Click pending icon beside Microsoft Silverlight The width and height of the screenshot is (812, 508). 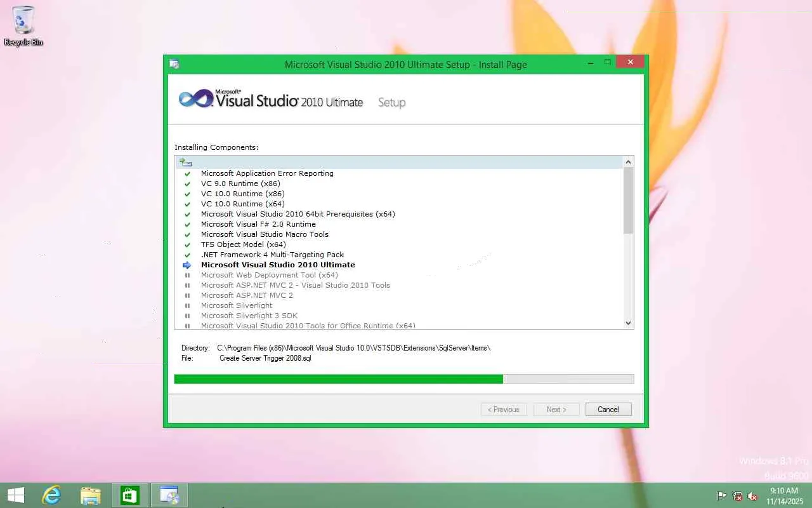pyautogui.click(x=187, y=305)
